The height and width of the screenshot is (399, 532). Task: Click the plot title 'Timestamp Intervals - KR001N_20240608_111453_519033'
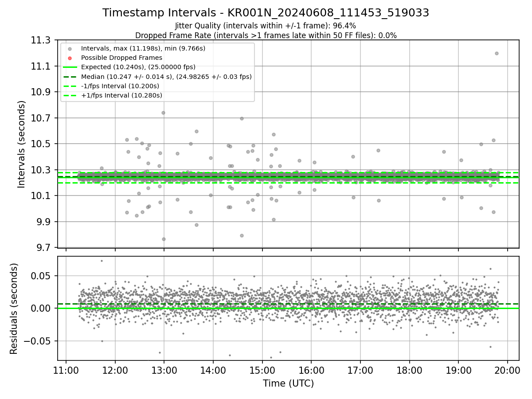[x=266, y=13]
